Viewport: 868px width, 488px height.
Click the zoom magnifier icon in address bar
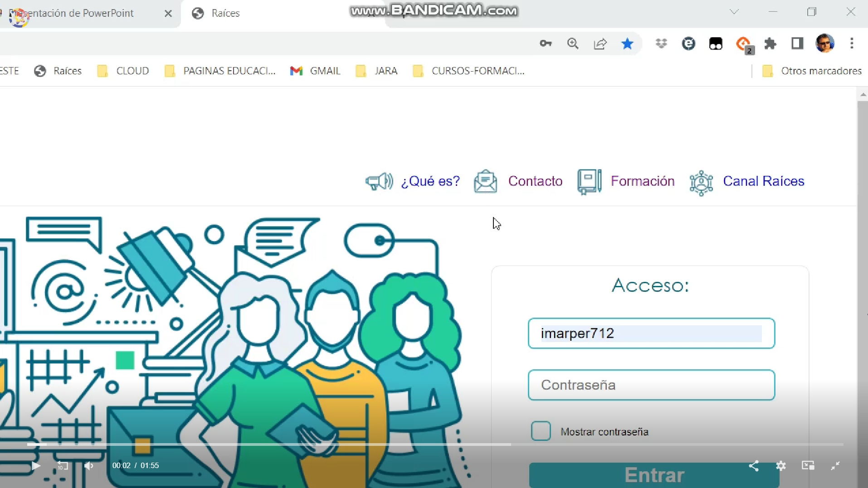(573, 43)
